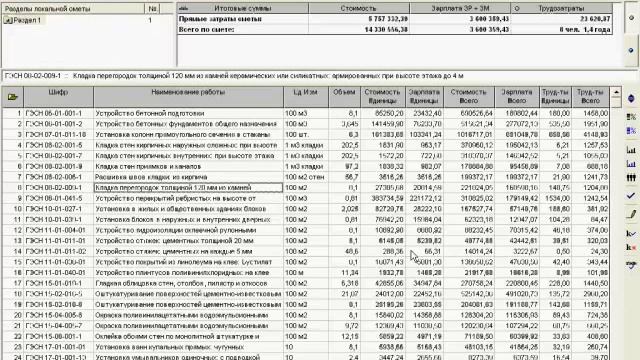
Task: Click the Стоимость Всего column header
Action: [x=469, y=96]
